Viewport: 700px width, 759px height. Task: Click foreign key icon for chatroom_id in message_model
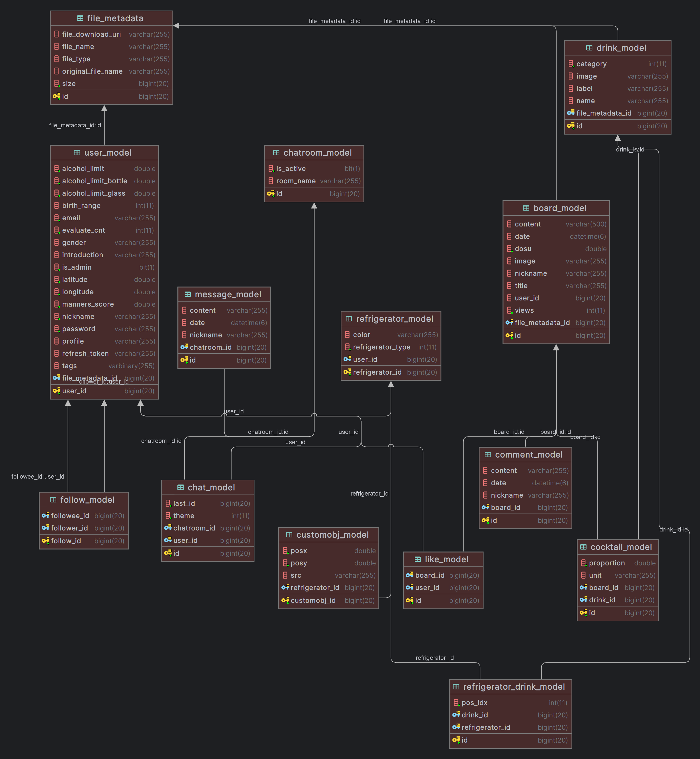point(184,347)
